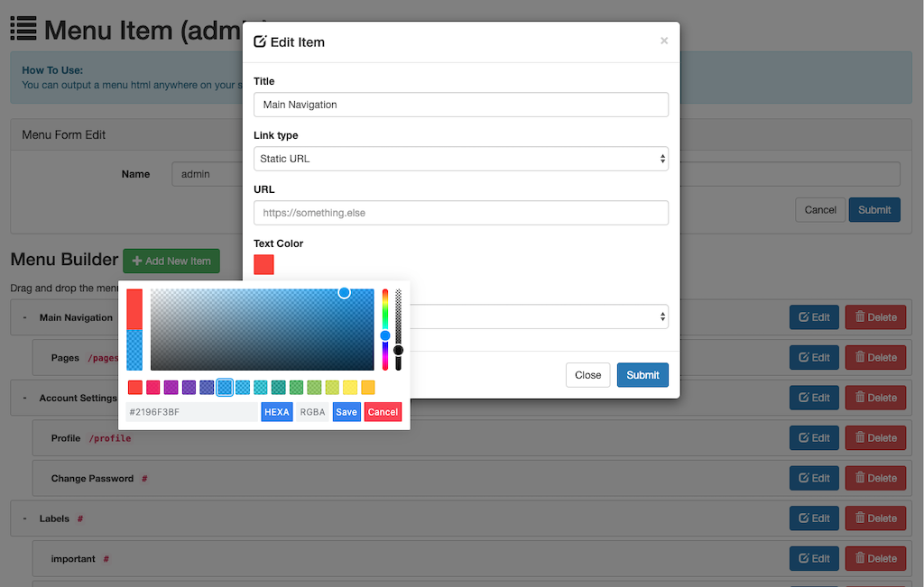Select the teal preset swatch
Screen dimensions: 924x587
tap(278, 388)
